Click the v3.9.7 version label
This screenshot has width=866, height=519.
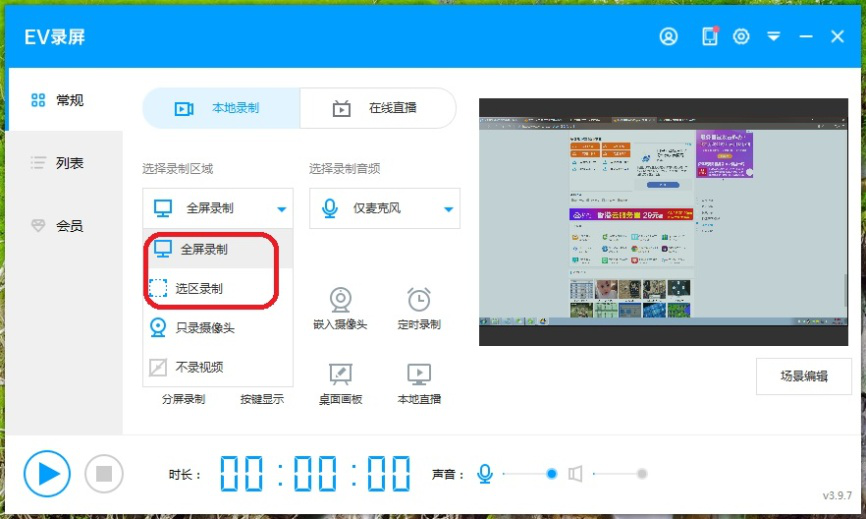[837, 496]
